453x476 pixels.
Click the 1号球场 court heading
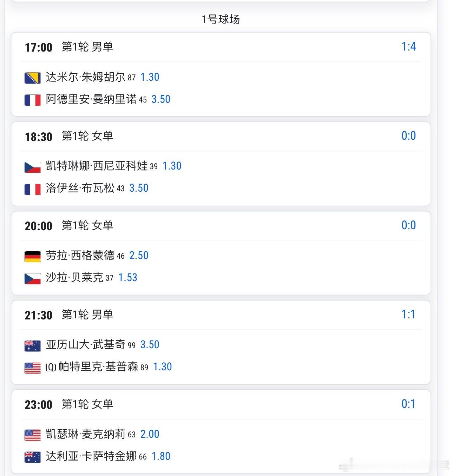(x=221, y=19)
